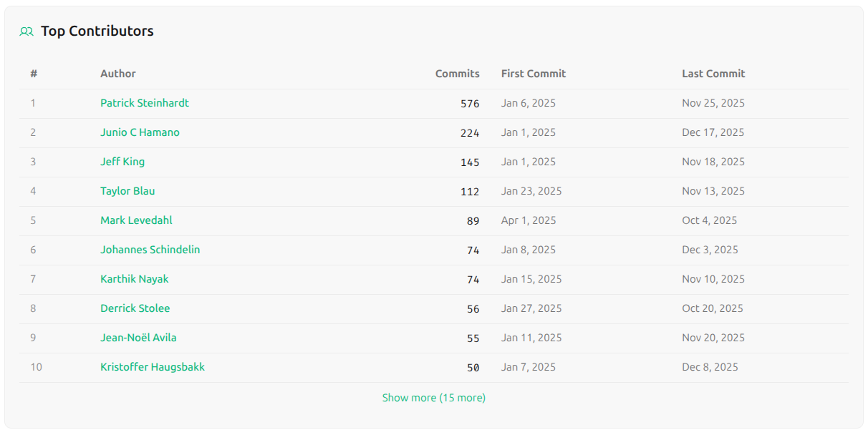Click the Johannes Schindelin link

[150, 250]
